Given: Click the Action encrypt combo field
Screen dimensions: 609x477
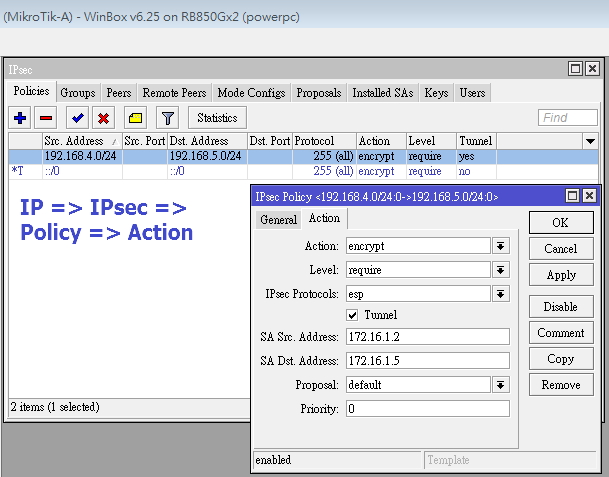Looking at the screenshot, I should point(418,246).
